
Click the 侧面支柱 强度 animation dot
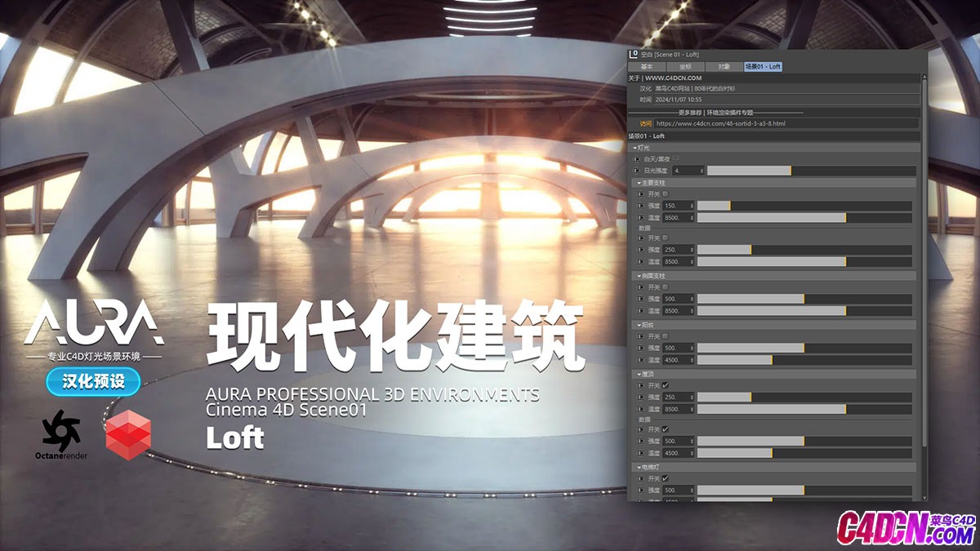[x=642, y=299]
